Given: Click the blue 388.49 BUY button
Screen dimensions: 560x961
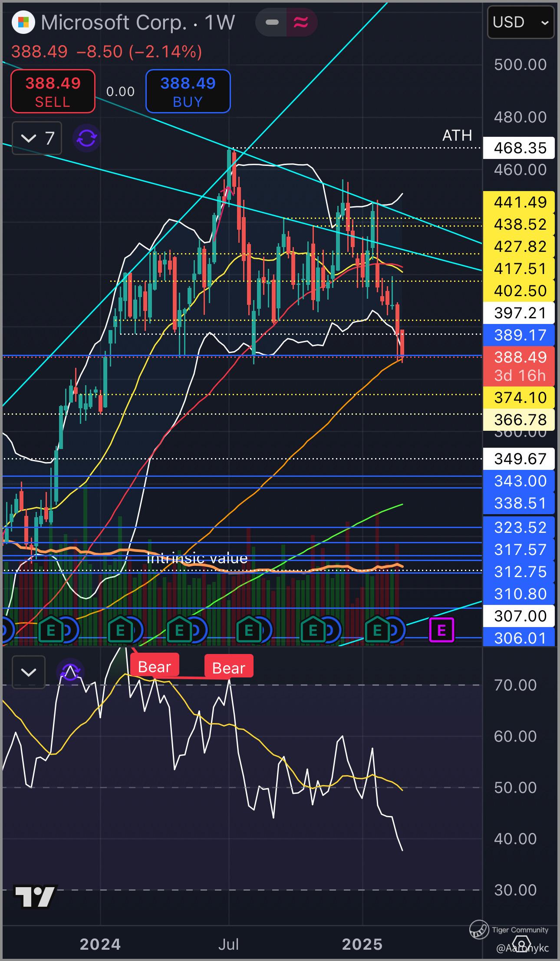Looking at the screenshot, I should (188, 91).
